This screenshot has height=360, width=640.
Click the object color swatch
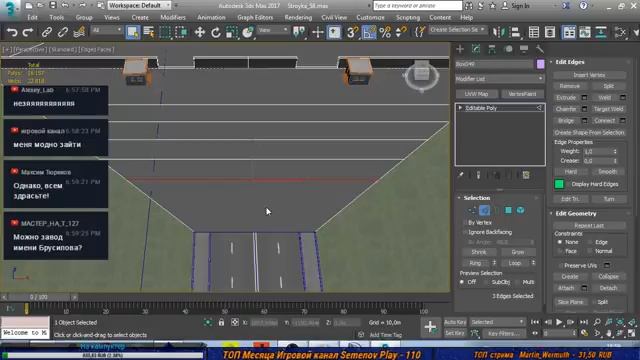540,64
